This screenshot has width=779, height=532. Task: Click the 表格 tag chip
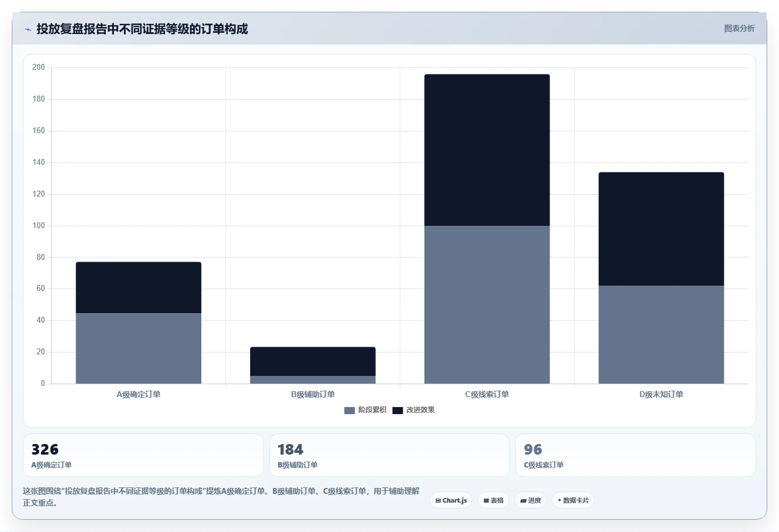[493, 500]
